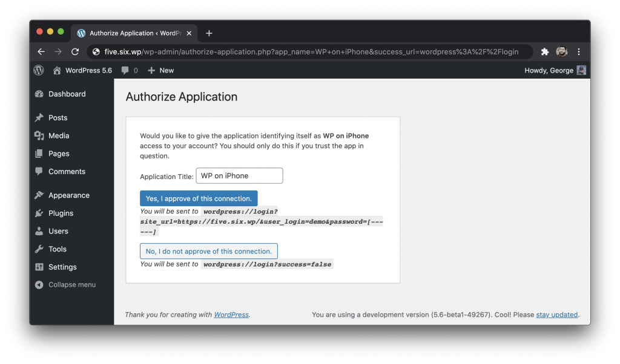620x364 pixels.
Task: Open the 'New' content menu in admin bar
Action: pyautogui.click(x=167, y=70)
